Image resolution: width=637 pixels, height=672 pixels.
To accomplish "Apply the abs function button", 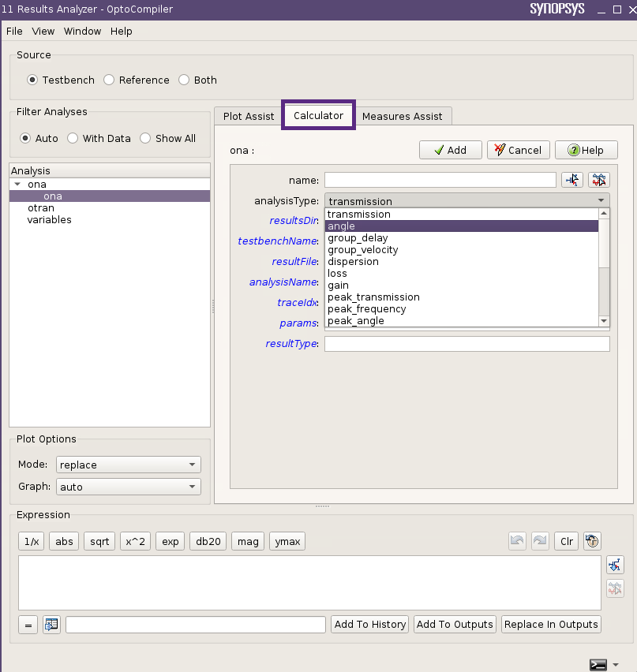I will click(64, 541).
